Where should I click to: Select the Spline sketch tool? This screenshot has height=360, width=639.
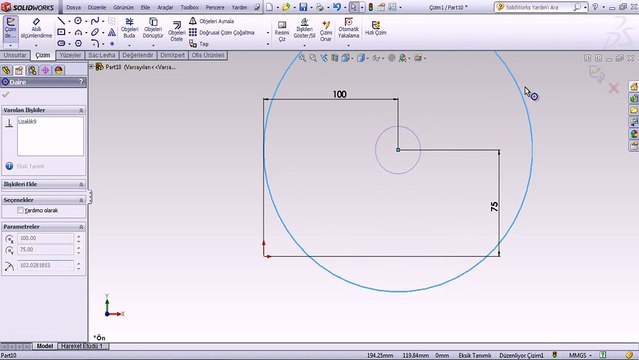click(95, 21)
